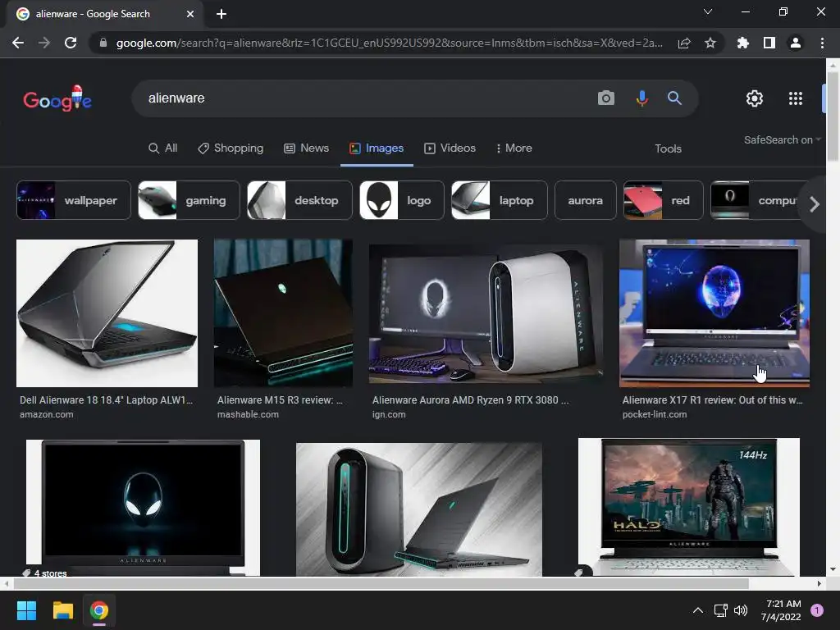Go back to the previous page
Image resolution: width=840 pixels, height=630 pixels.
(18, 43)
